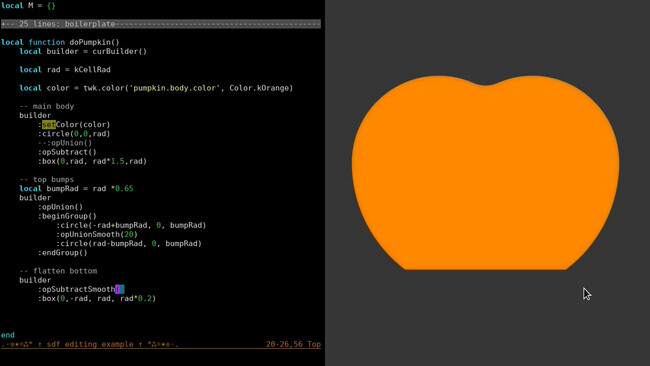Click the final 'end' keyword
Viewport: 650px width, 366px height.
(8, 335)
